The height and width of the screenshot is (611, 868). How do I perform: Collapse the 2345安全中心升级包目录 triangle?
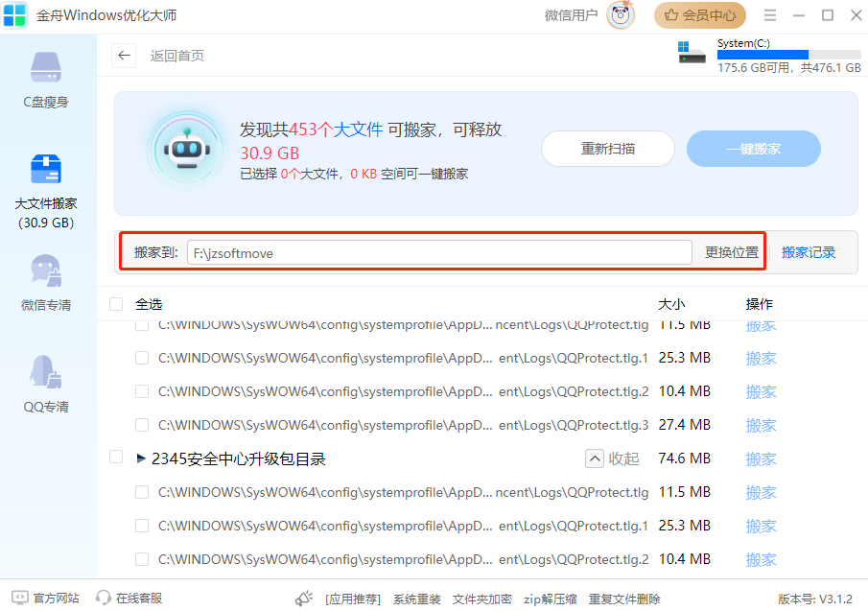pyautogui.click(x=141, y=458)
